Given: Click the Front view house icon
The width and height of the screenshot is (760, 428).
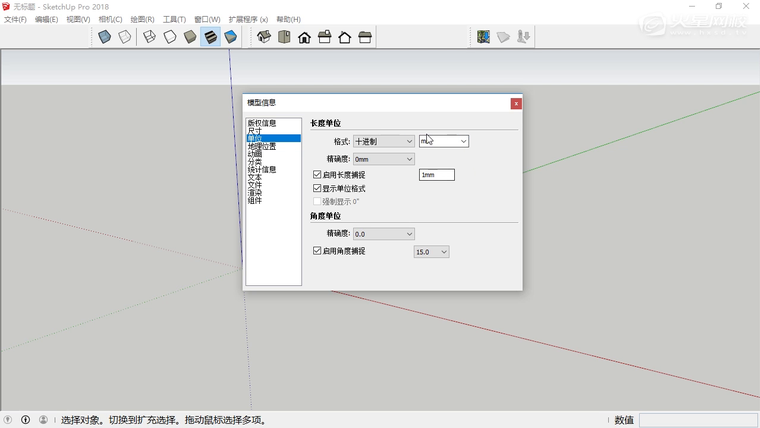Looking at the screenshot, I should tap(304, 37).
